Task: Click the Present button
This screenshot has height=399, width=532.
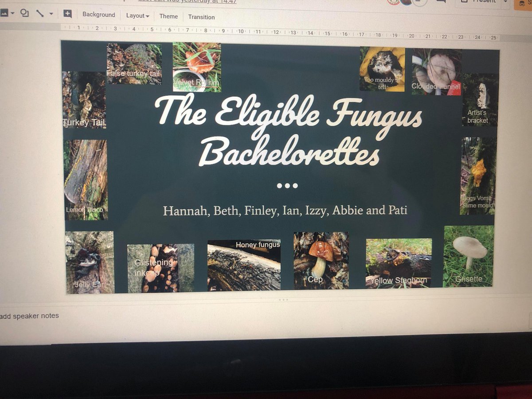Action: 479,2
